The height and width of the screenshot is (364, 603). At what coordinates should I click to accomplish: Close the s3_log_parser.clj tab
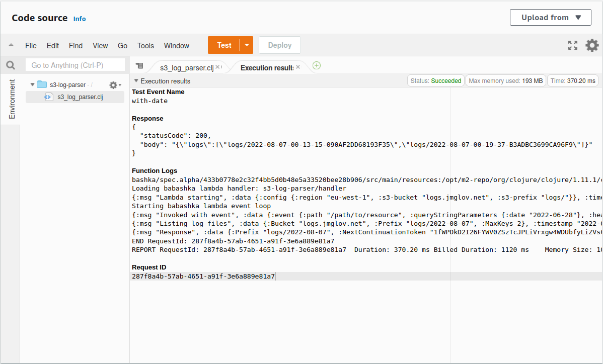pyautogui.click(x=217, y=67)
